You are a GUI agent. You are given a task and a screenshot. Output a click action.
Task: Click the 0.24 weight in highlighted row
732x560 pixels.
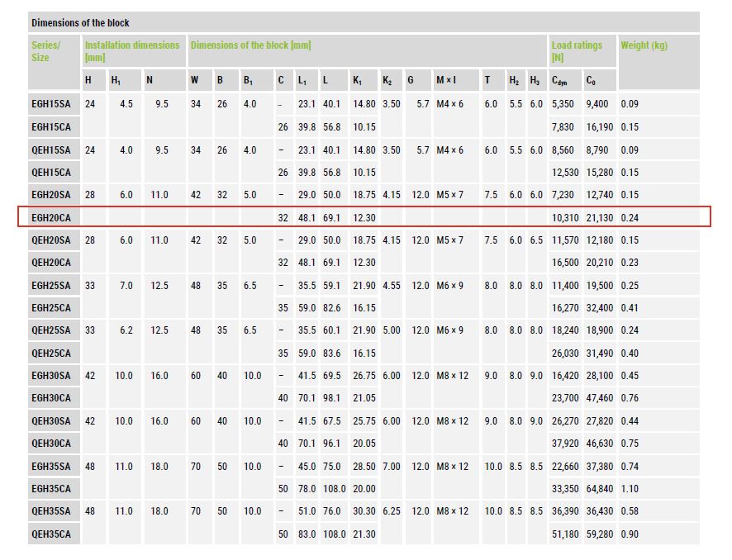point(630,217)
